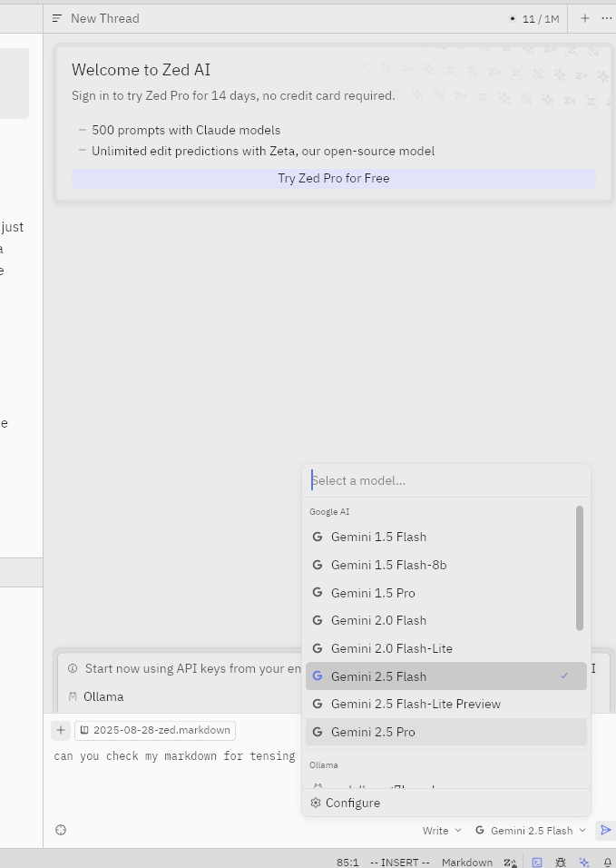
Task: Click the 11 / 1M token counter
Action: 540,19
